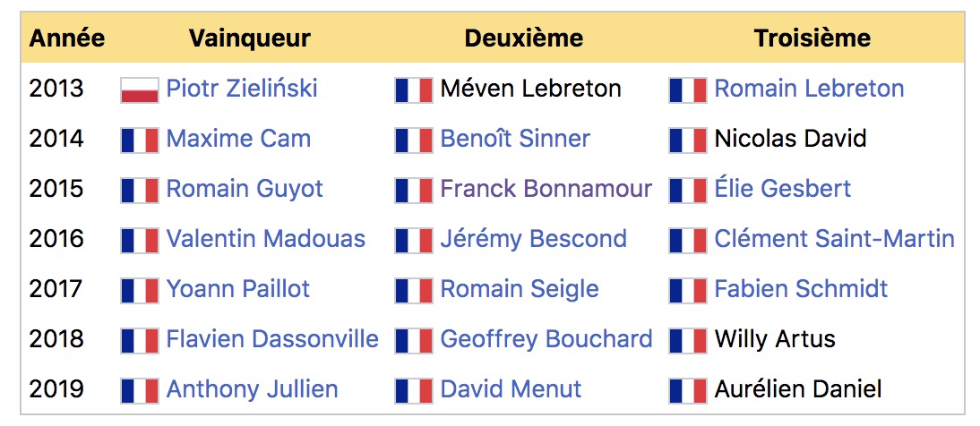Click the Troisième column header
980x426 pixels.
812,38
